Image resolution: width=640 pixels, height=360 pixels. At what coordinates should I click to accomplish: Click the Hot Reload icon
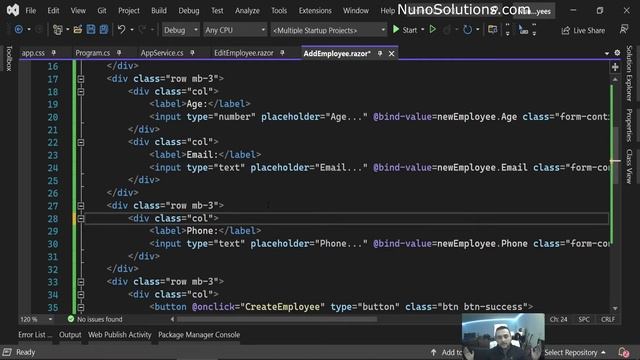click(467, 30)
